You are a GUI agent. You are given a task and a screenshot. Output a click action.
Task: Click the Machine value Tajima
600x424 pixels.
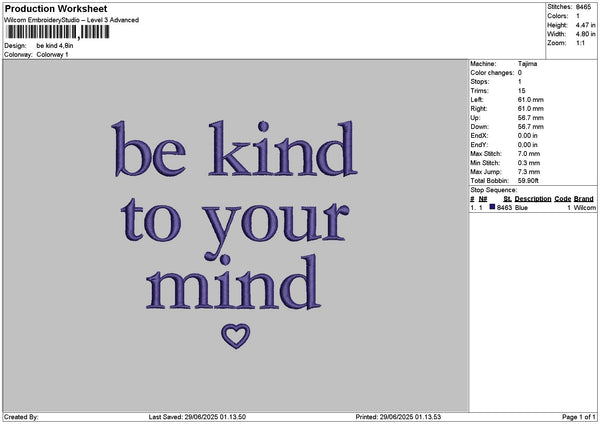tap(527, 64)
